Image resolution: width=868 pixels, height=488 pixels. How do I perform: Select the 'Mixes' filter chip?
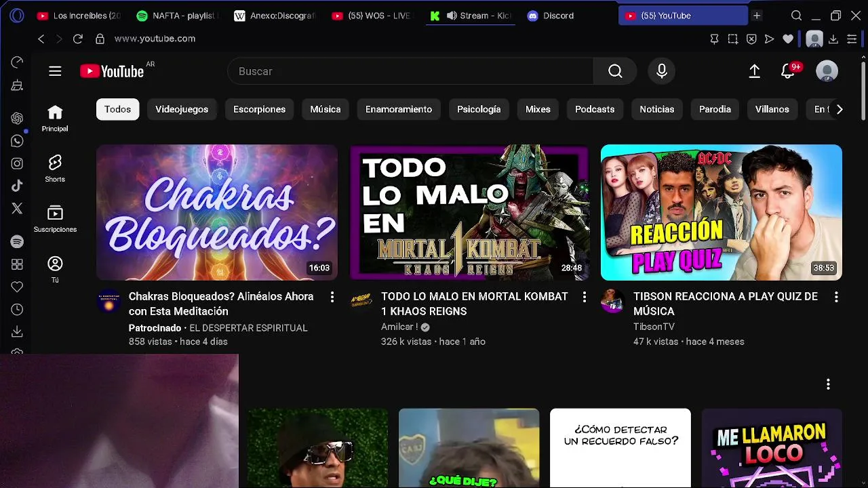click(538, 109)
